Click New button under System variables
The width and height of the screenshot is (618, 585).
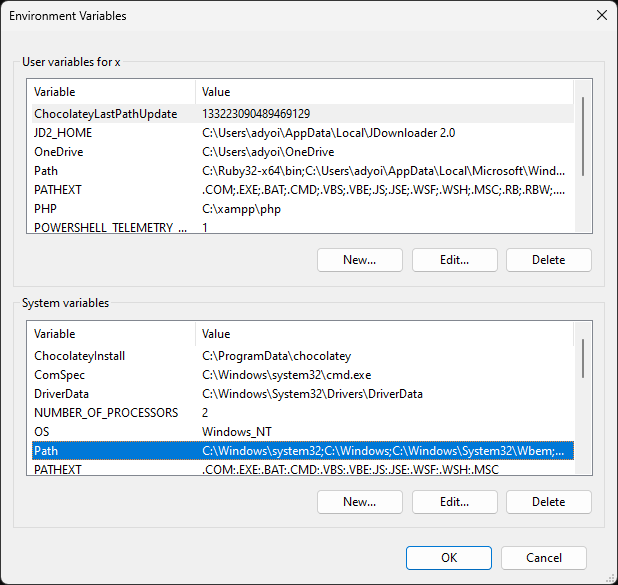point(359,502)
